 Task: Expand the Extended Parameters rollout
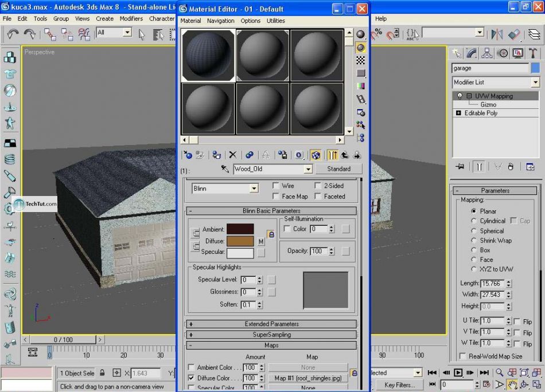[x=271, y=324]
